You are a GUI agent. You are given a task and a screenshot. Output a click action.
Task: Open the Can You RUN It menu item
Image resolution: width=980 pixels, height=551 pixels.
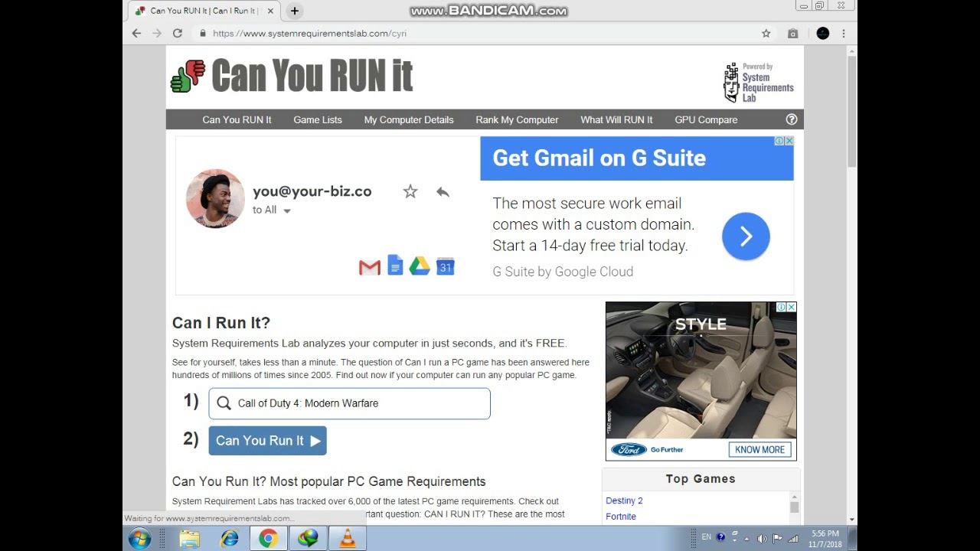pos(237,119)
